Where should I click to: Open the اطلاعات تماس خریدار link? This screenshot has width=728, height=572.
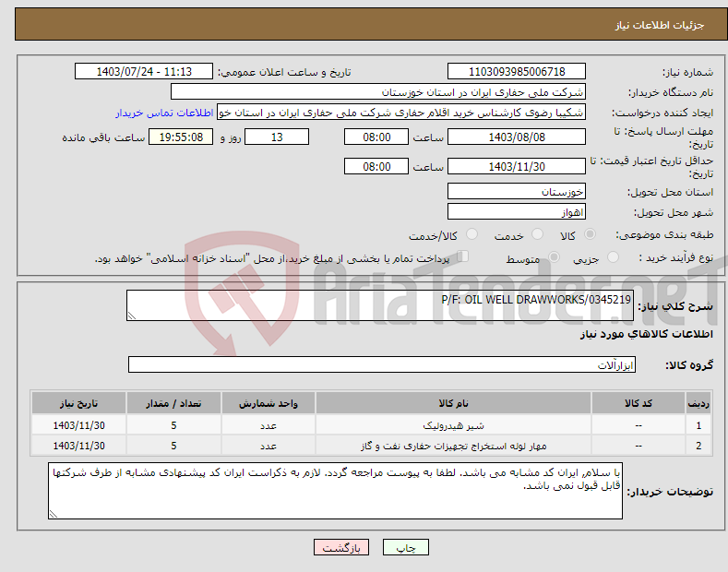coord(164,113)
